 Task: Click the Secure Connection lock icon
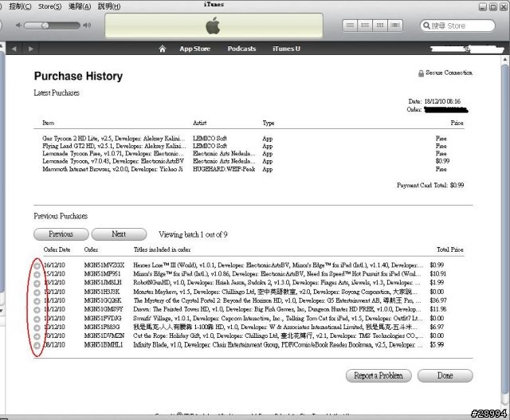[x=421, y=73]
